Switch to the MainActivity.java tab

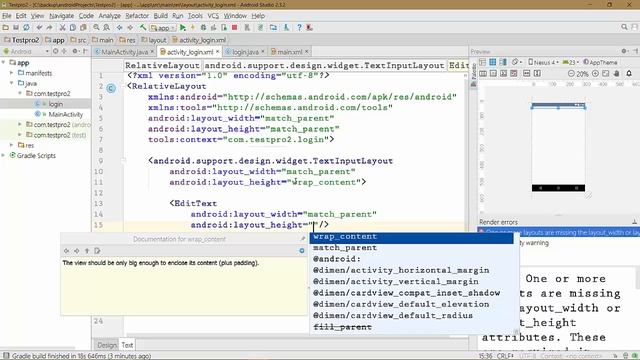pos(124,52)
